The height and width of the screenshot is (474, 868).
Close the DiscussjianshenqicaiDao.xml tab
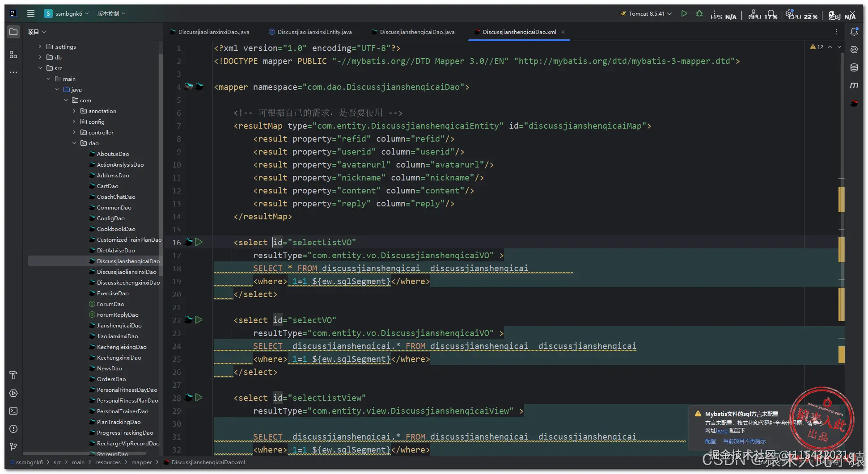(563, 32)
